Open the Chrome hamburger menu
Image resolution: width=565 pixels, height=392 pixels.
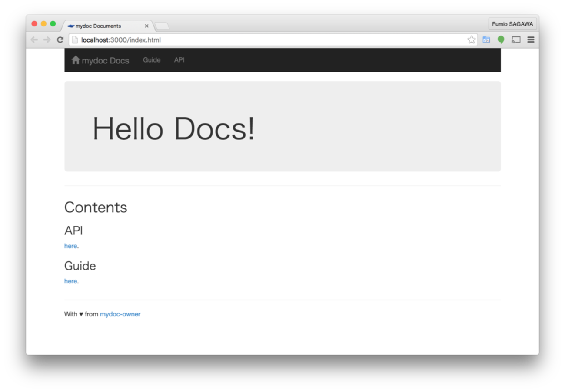click(531, 40)
